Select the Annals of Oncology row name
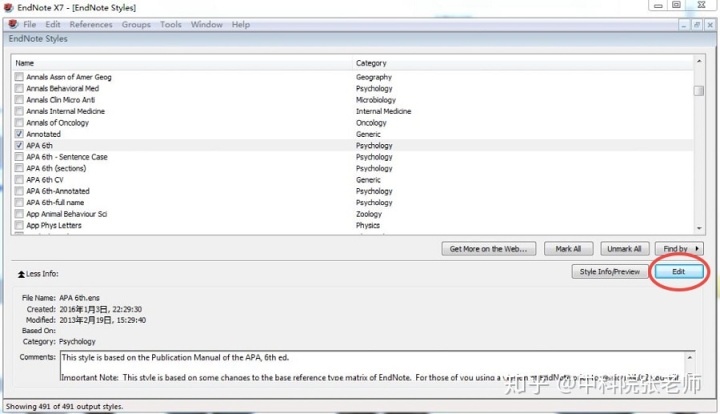This screenshot has height=414, width=720. 57,123
